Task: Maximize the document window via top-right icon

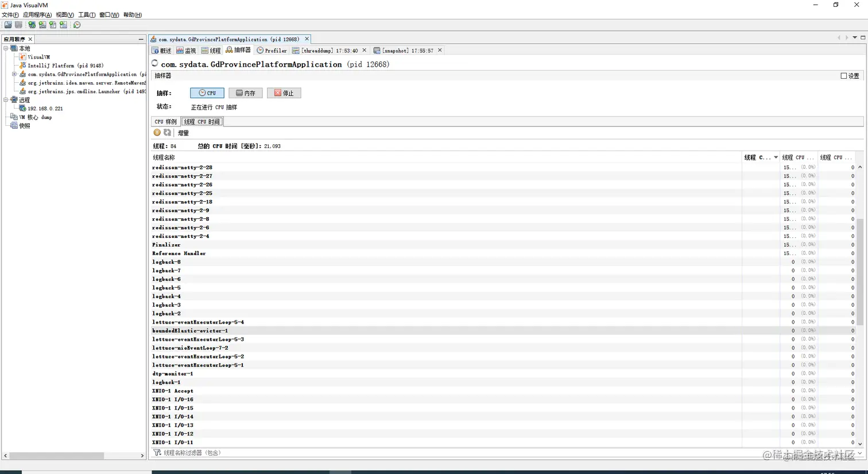Action: pyautogui.click(x=863, y=38)
